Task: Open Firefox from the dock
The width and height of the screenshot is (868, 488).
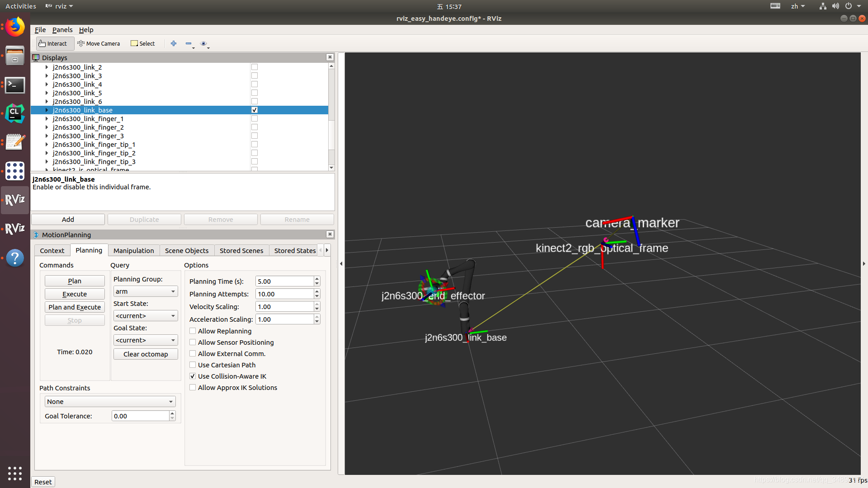Action: 15,27
